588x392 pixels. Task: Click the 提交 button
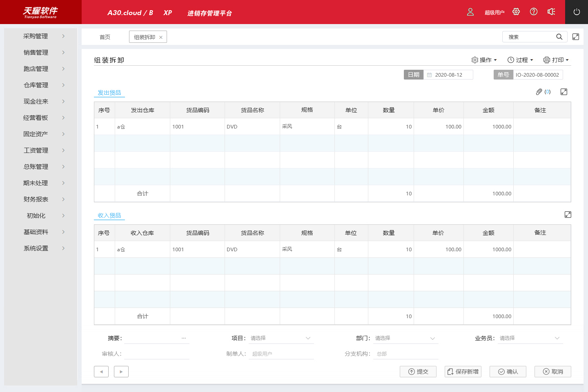tap(418, 372)
